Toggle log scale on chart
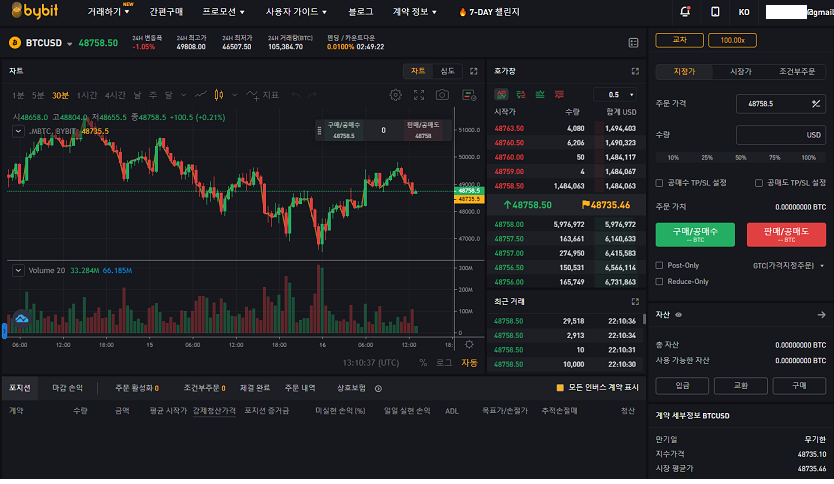 coord(444,363)
